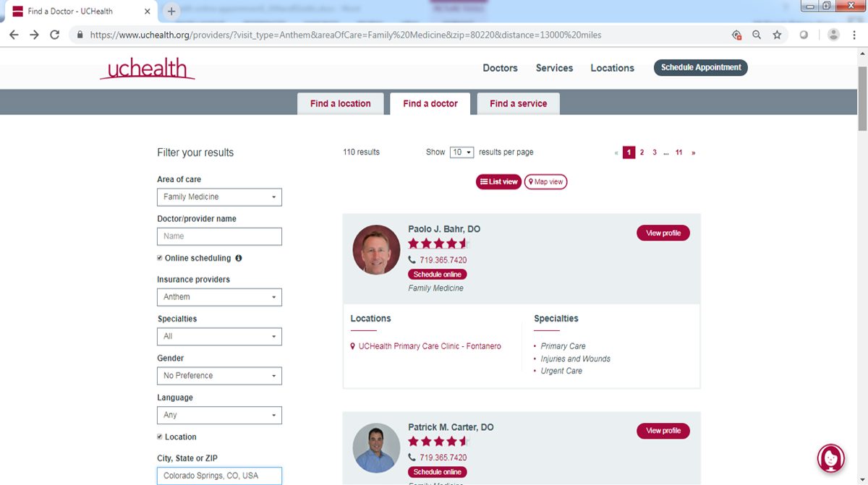Focus the Doctor/provider name field

[x=219, y=236]
